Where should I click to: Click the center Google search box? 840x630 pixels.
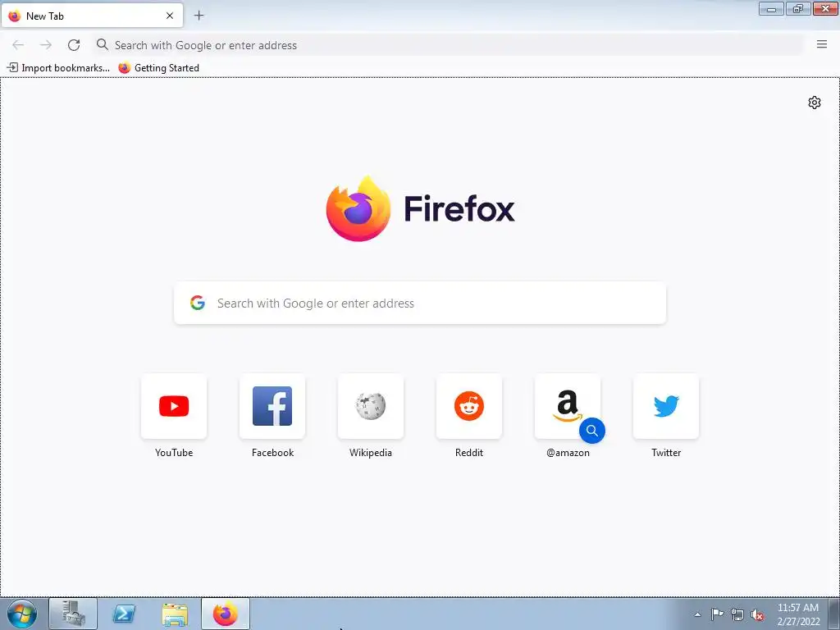(x=420, y=304)
